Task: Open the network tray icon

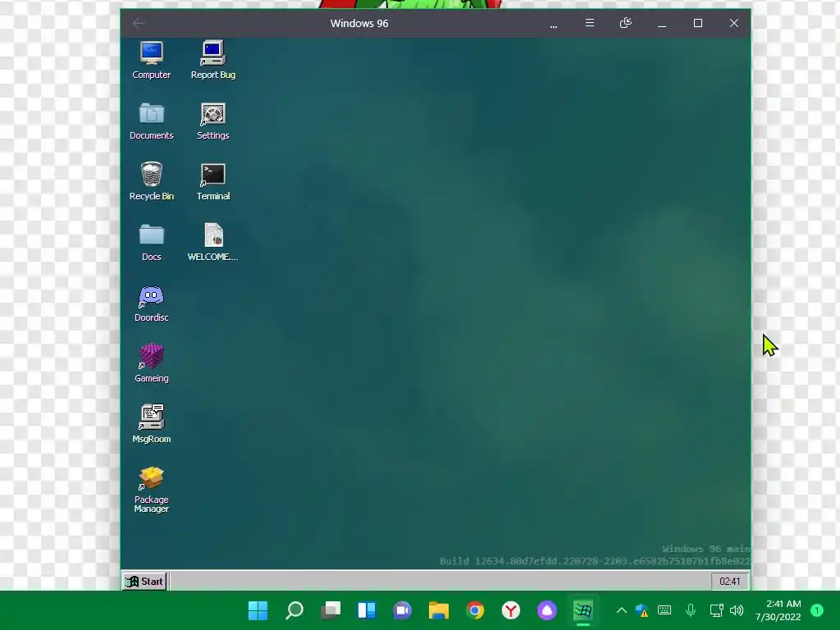Action: pyautogui.click(x=716, y=610)
